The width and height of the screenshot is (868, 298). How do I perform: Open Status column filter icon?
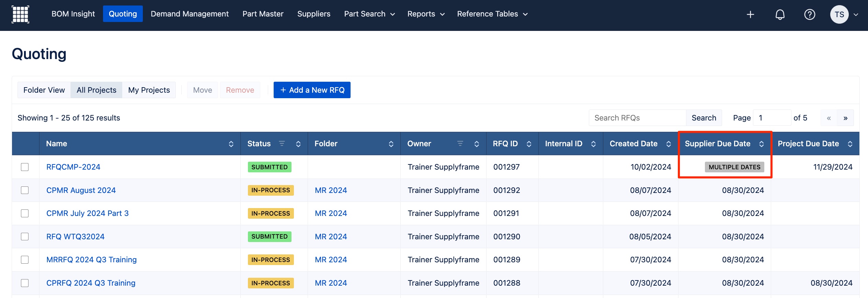pyautogui.click(x=282, y=144)
